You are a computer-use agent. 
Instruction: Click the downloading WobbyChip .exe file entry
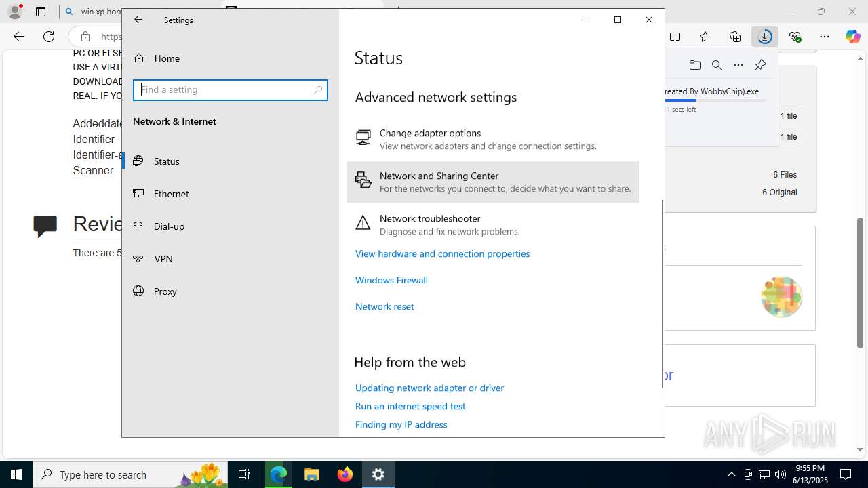click(711, 91)
